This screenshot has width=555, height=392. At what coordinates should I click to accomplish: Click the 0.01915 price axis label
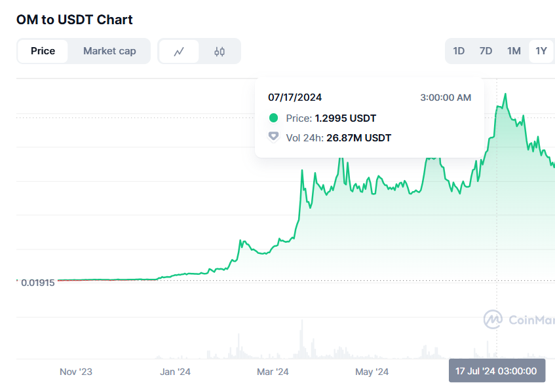coord(38,283)
